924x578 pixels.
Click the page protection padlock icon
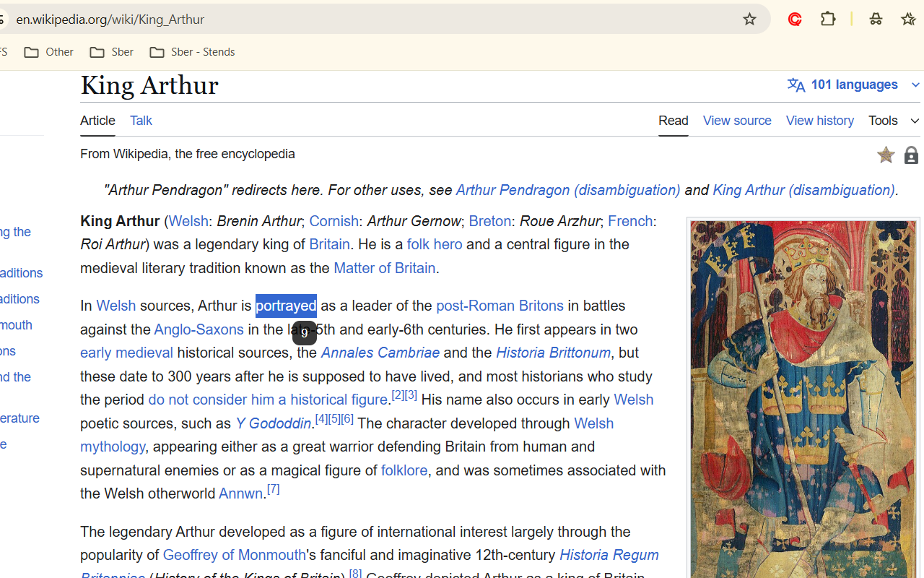coord(911,155)
